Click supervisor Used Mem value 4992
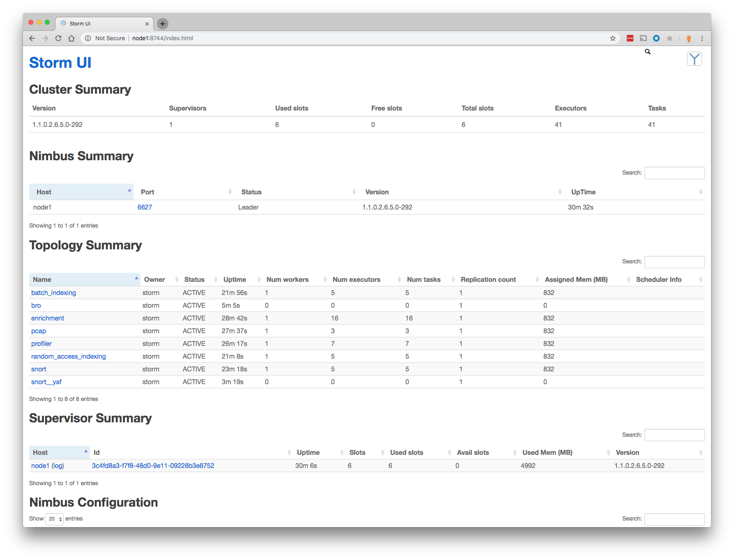The height and width of the screenshot is (560, 734). click(528, 466)
